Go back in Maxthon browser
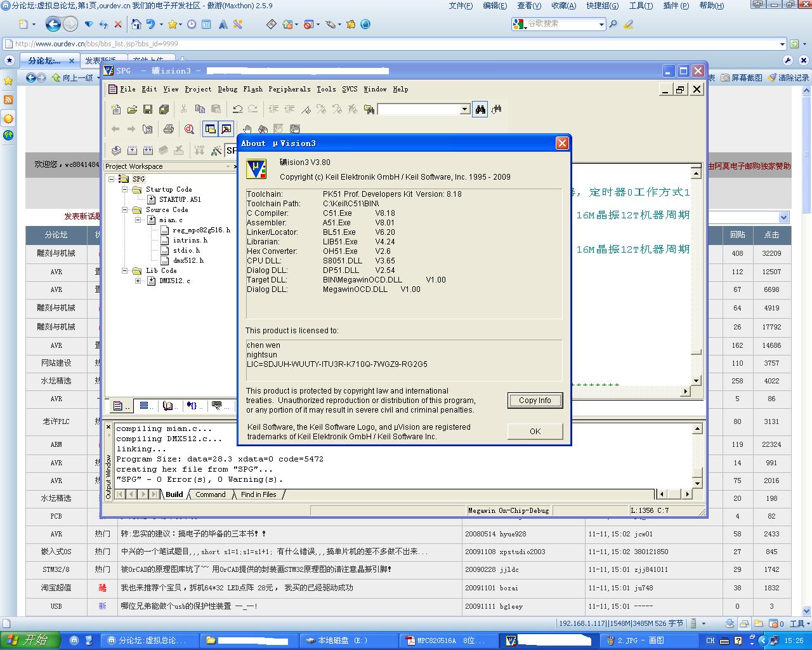This screenshot has width=812, height=650. (53, 24)
